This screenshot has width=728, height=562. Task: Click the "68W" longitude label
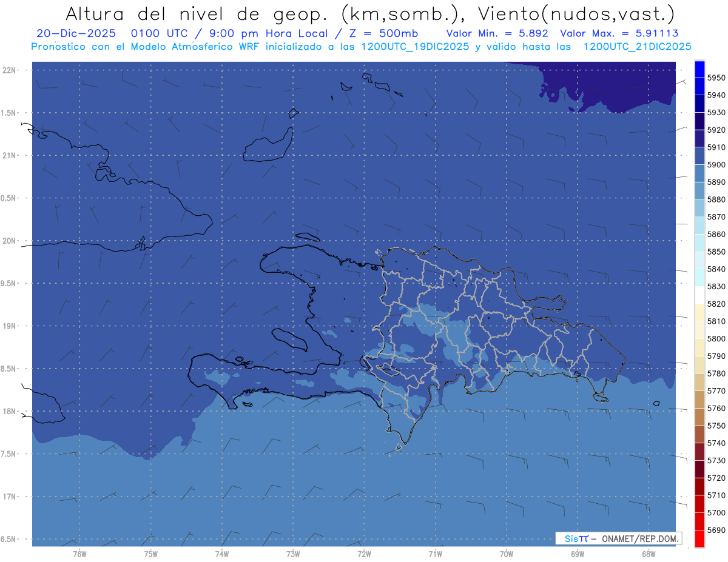coord(648,554)
